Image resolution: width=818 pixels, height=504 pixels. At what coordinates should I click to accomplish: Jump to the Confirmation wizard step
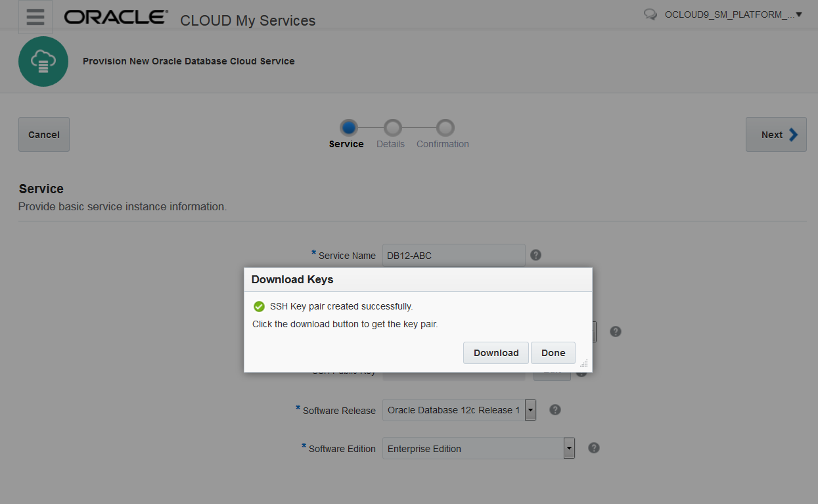(445, 128)
